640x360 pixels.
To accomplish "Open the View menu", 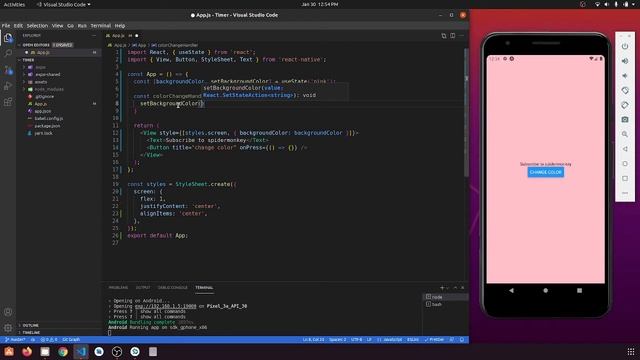I will coord(57,26).
